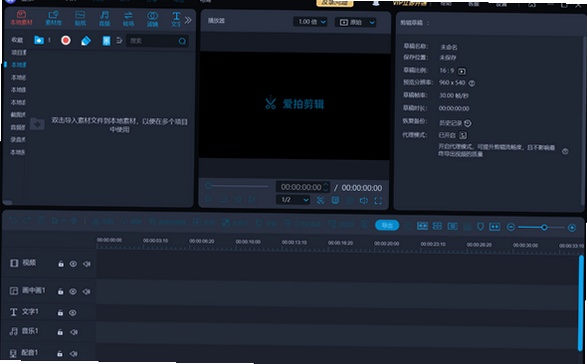
Task: Open the 音频 music note tab
Action: tap(104, 18)
